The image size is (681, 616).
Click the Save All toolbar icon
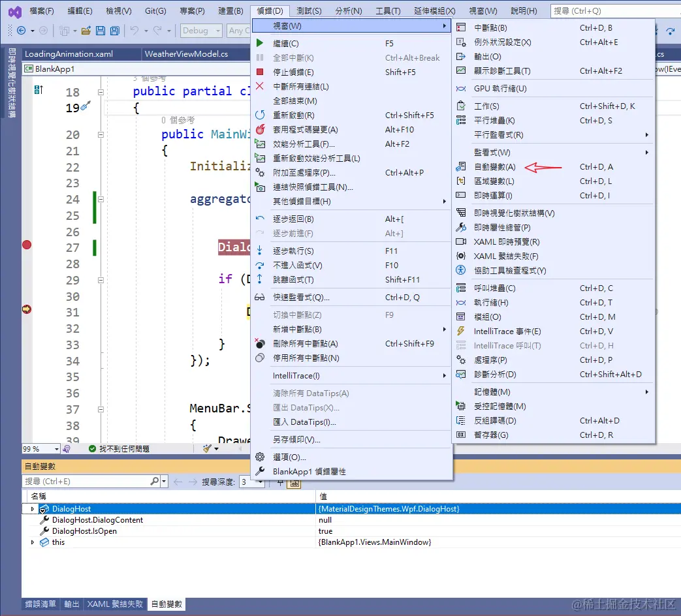(115, 31)
